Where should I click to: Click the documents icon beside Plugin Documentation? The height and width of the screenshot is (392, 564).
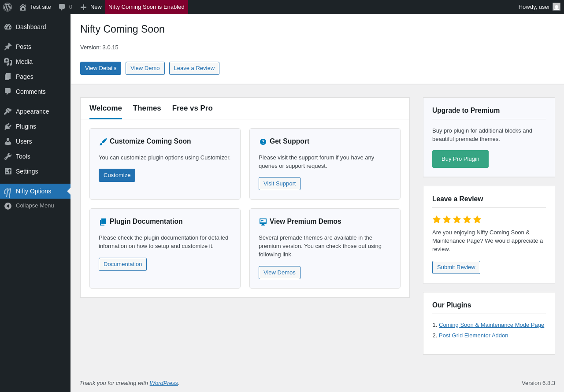click(x=103, y=222)
